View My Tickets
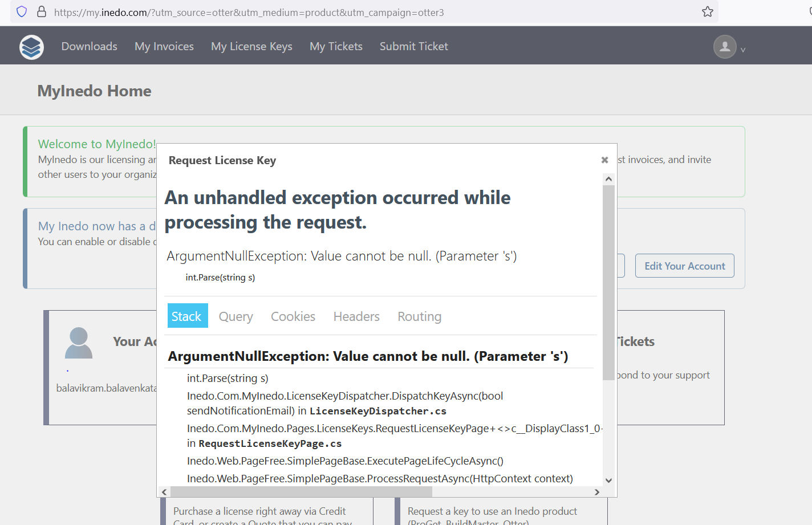This screenshot has height=525, width=812. (x=336, y=46)
